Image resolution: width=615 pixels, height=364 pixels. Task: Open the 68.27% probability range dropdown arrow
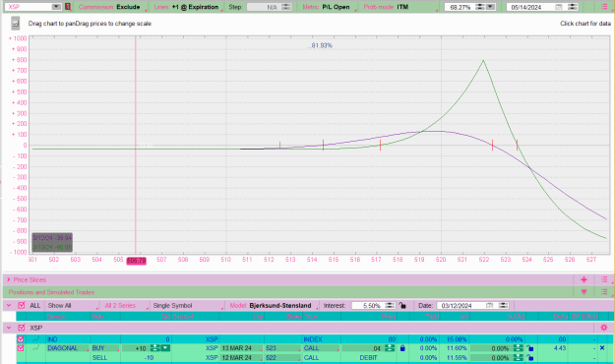490,7
